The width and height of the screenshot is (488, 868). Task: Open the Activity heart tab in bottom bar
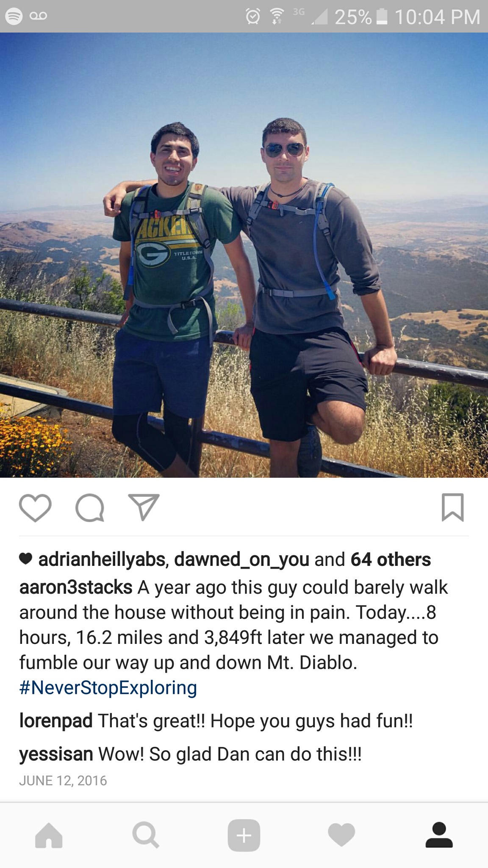point(341,835)
